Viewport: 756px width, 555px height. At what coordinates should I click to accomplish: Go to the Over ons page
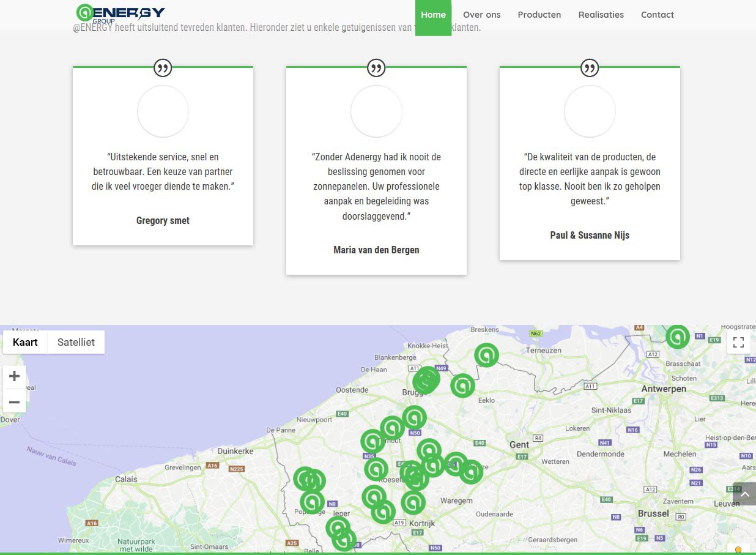[482, 15]
